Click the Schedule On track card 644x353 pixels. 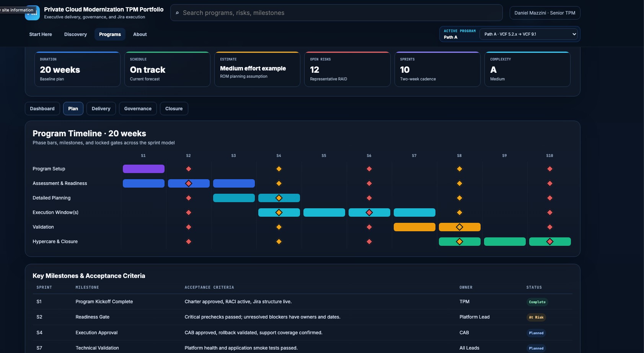coord(167,69)
